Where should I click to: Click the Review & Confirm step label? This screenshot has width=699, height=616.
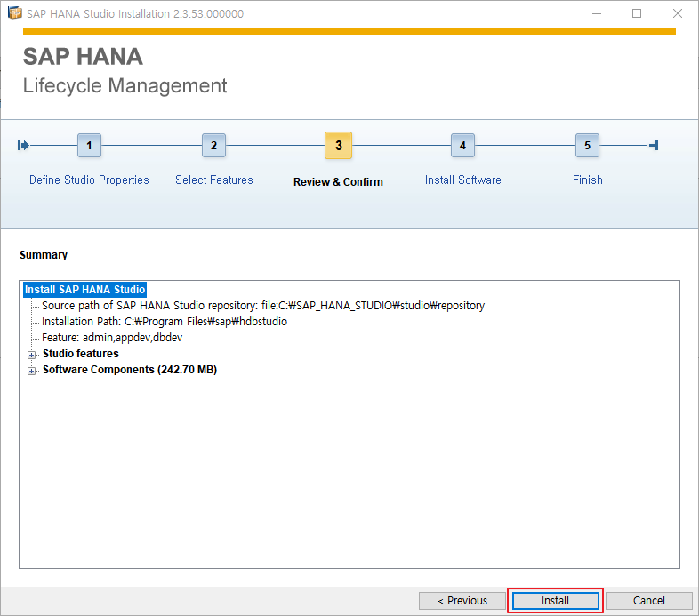pos(338,182)
